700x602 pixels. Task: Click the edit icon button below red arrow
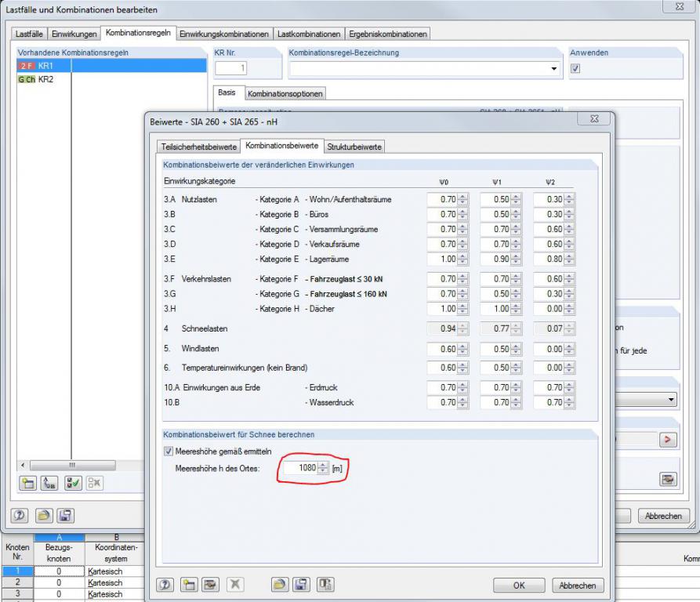point(668,479)
